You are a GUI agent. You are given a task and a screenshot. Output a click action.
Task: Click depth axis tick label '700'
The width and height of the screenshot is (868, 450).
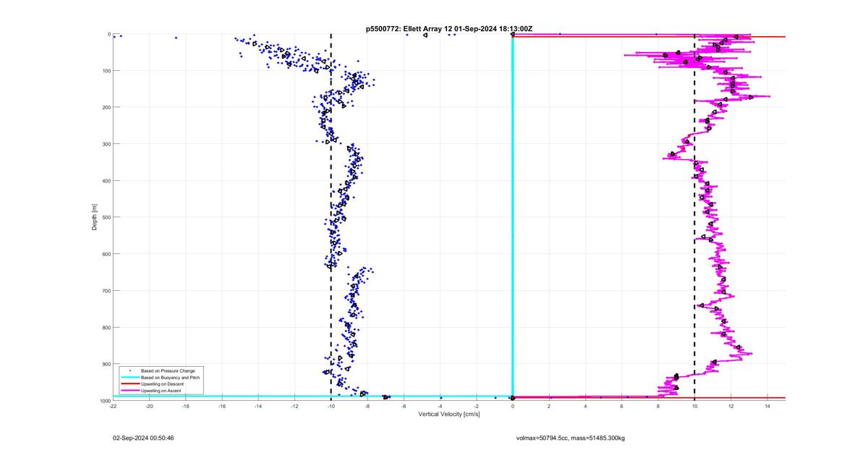tap(105, 291)
